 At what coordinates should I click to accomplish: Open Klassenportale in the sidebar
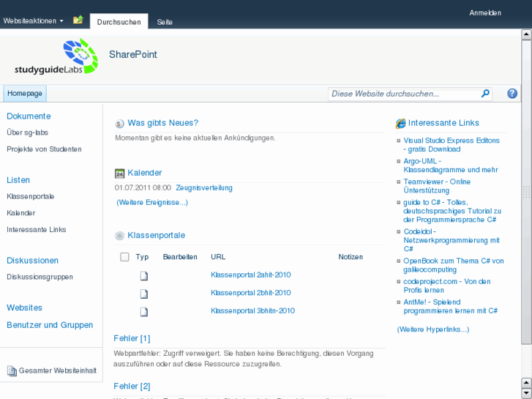pos(31,196)
